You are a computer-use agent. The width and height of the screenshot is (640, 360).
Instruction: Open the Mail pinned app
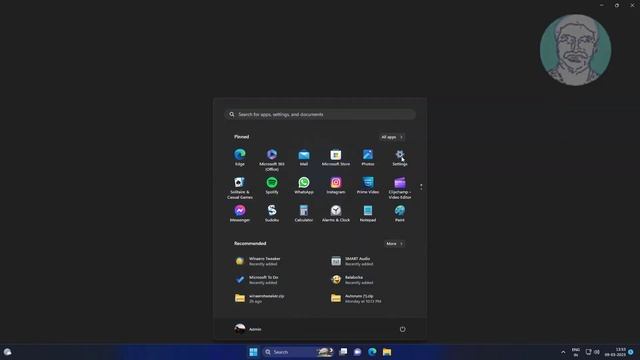pyautogui.click(x=304, y=157)
